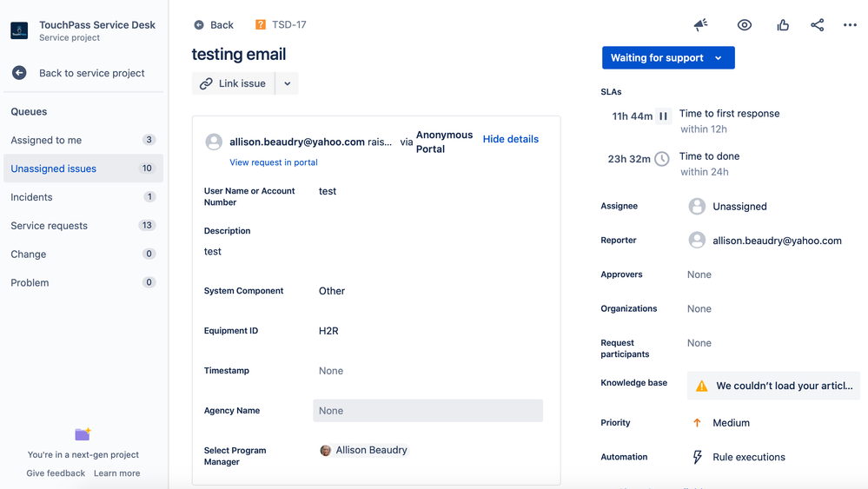Image resolution: width=868 pixels, height=489 pixels.
Task: Click the Reporter avatar icon in the details panel
Action: pos(697,240)
